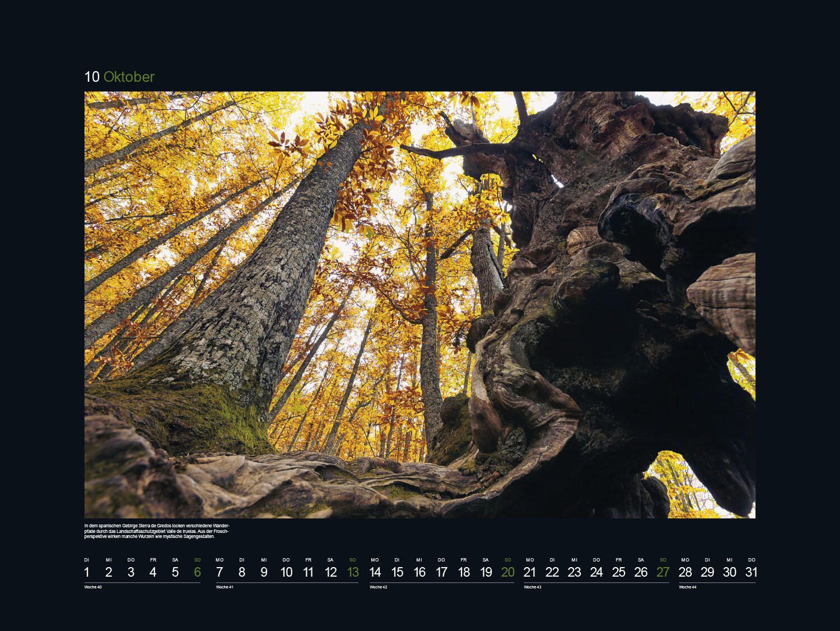Click the Woche 44 label
The height and width of the screenshot is (631, 840).
coord(688,587)
